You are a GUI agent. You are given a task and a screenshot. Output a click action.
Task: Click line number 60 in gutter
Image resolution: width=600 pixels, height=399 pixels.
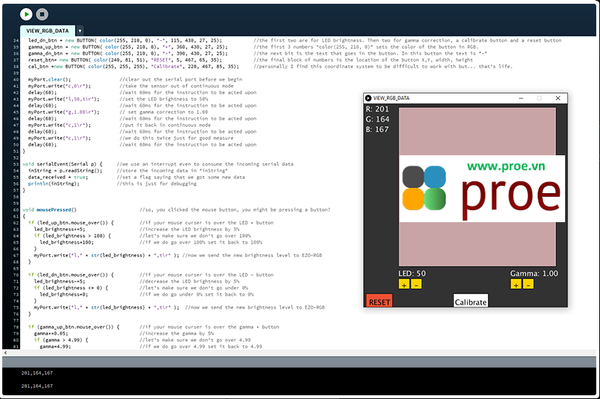coord(16,210)
